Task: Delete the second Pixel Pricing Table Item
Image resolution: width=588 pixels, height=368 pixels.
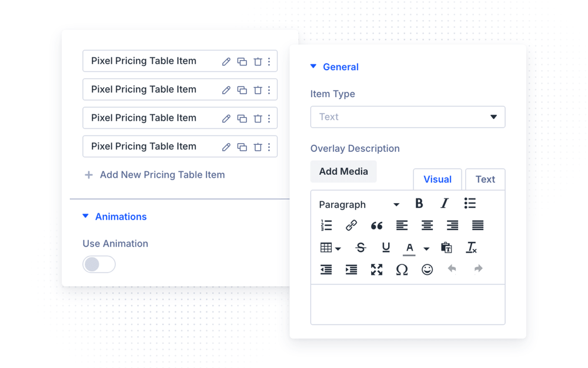Action: coord(258,90)
